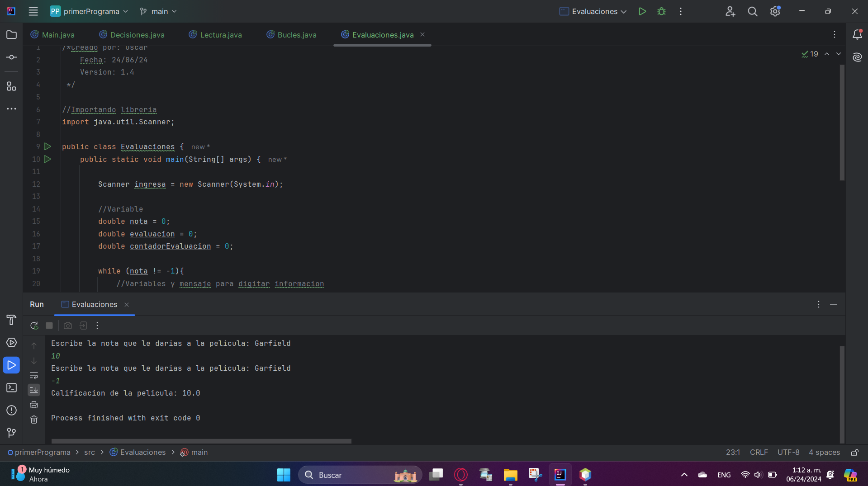The image size is (868, 486).
Task: Click the editor vertical scrollbar
Action: coord(842,122)
